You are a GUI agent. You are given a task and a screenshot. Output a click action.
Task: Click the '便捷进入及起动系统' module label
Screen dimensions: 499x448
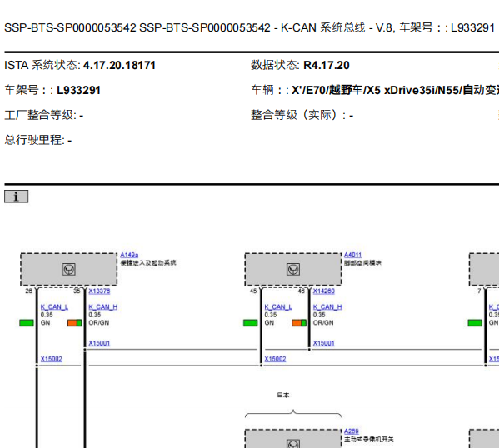coord(148,263)
